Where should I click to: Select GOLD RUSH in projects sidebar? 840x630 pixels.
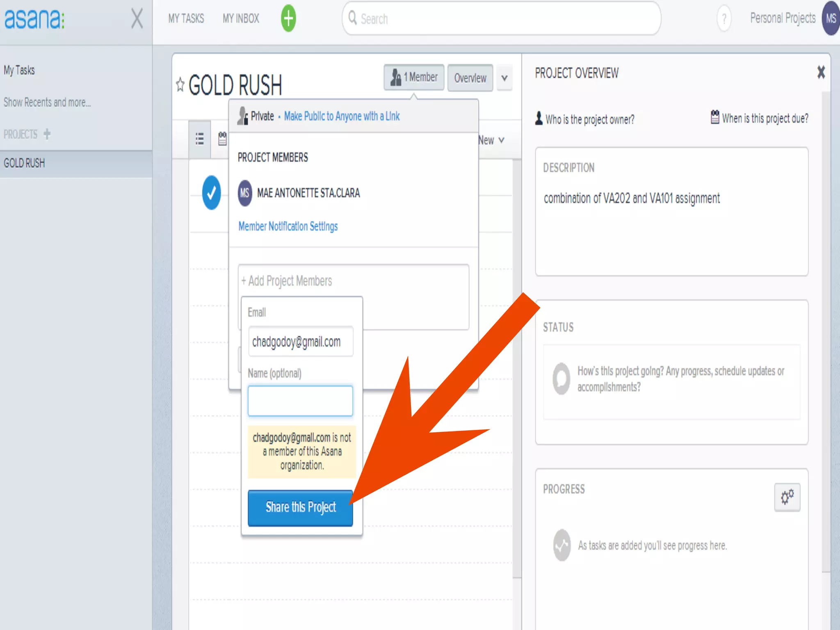point(25,163)
